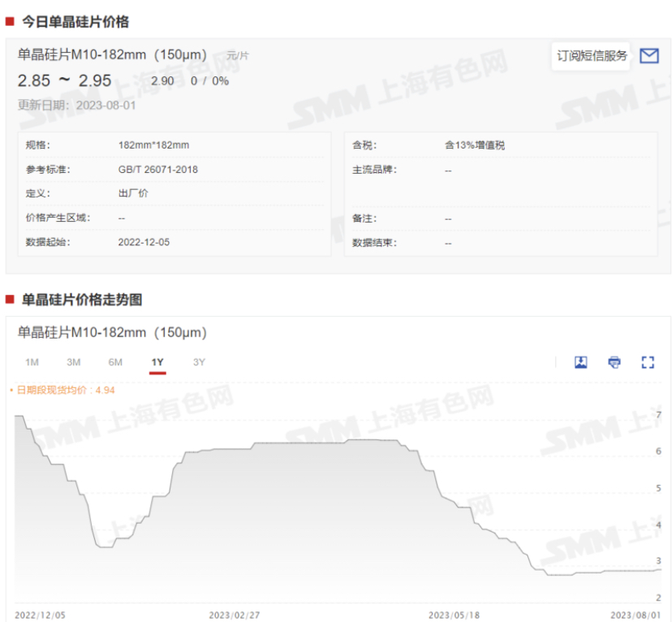The height and width of the screenshot is (622, 672).
Task: Print the price trend chart
Action: 614,362
